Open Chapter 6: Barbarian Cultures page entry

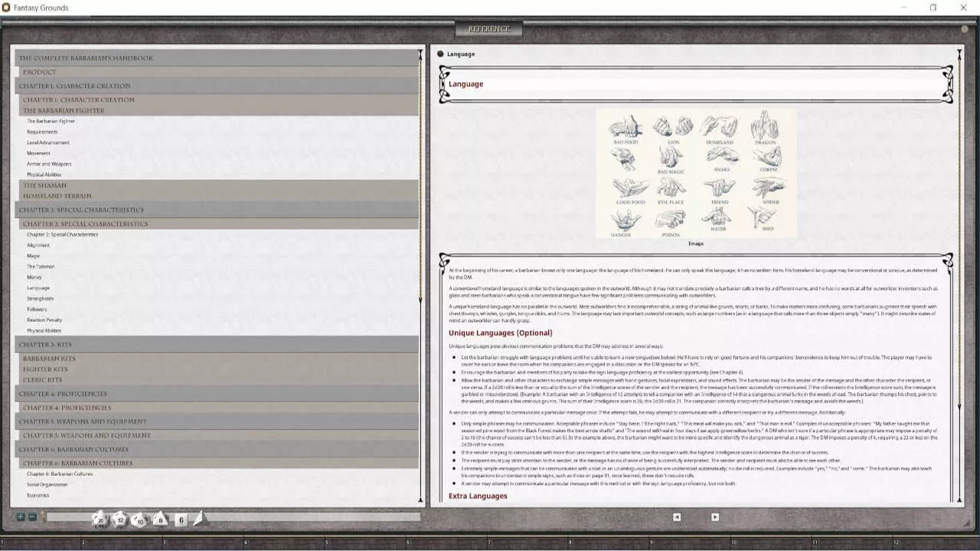pos(60,474)
